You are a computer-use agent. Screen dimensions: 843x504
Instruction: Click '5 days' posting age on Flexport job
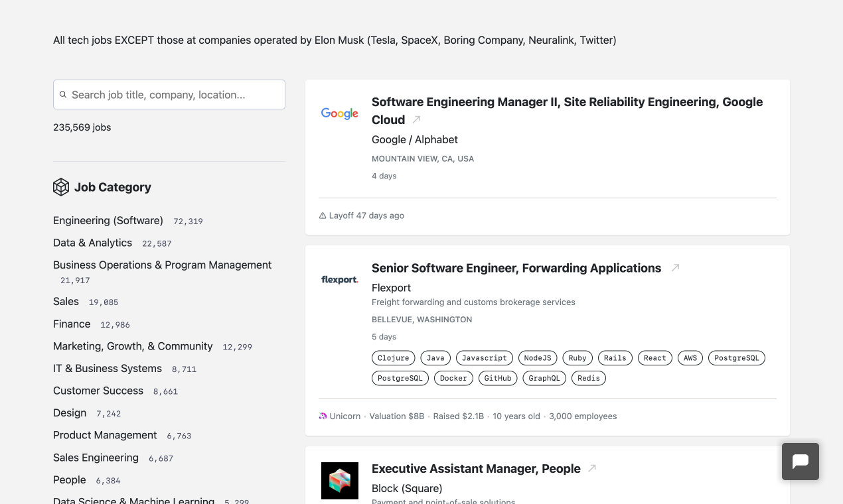pos(384,337)
